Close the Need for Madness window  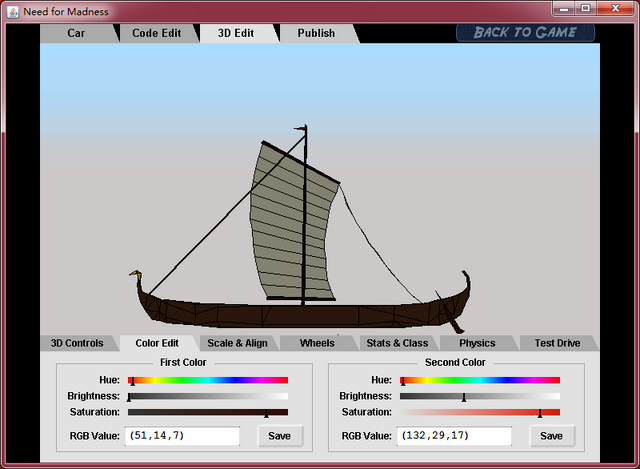(x=616, y=8)
